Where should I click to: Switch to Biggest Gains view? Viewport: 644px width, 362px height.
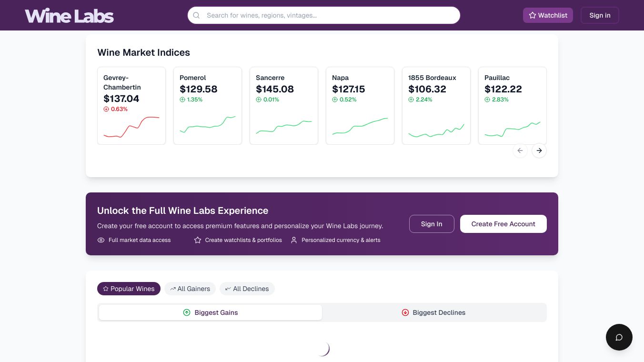(211, 312)
